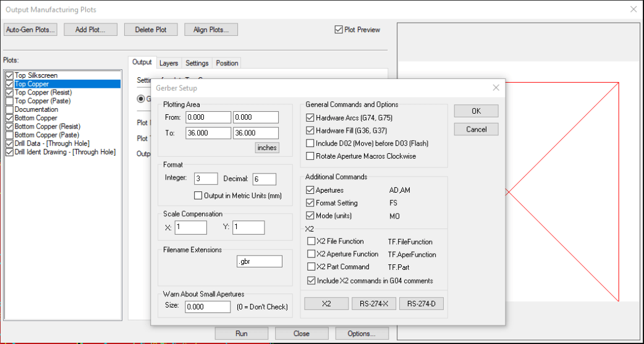This screenshot has width=644, height=344.
Task: Click the Add Plot button
Action: (x=90, y=30)
